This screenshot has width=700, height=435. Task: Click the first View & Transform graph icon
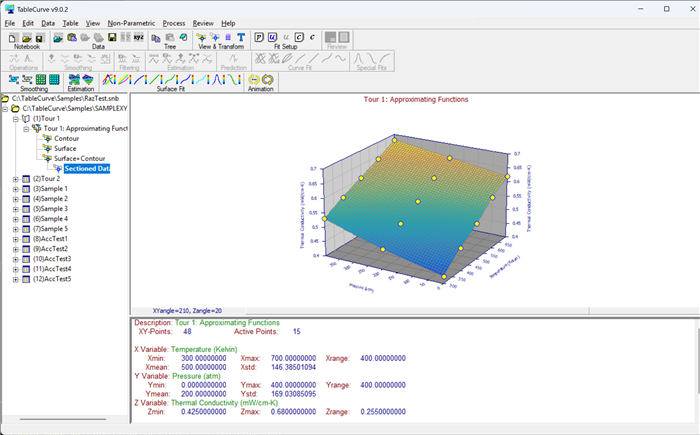pos(201,38)
